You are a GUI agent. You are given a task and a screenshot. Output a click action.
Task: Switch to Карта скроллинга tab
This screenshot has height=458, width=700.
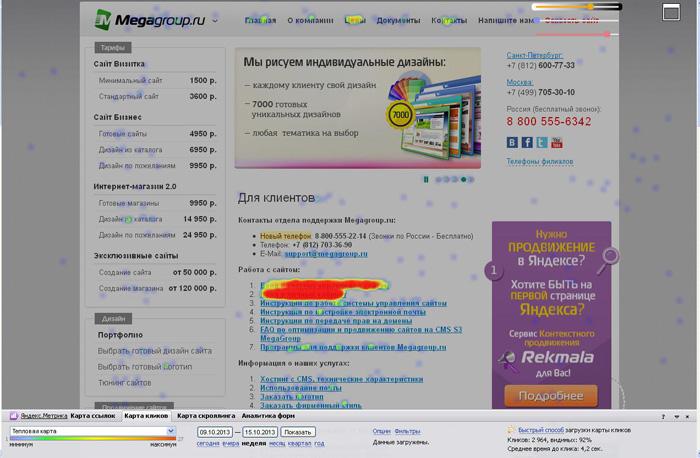206,416
